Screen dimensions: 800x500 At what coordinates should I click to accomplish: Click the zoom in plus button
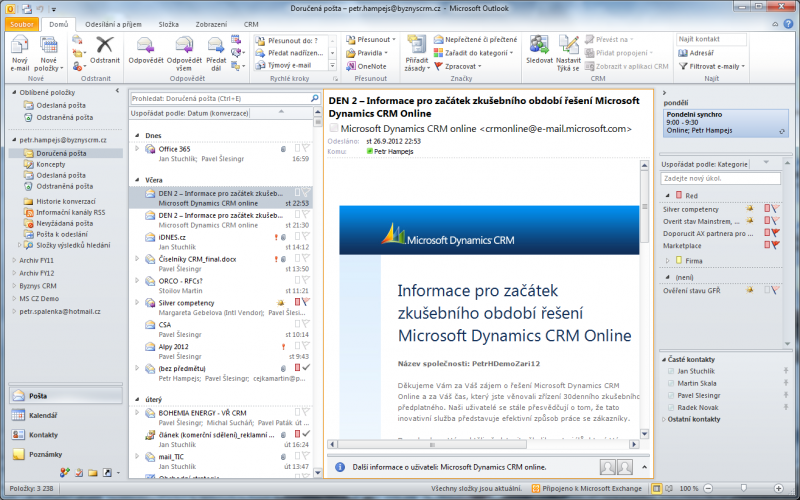pos(778,488)
